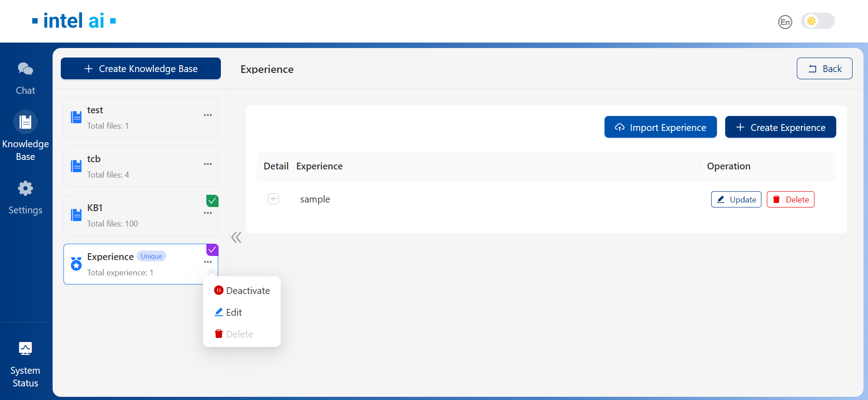Expand the sample row details

coord(273,199)
